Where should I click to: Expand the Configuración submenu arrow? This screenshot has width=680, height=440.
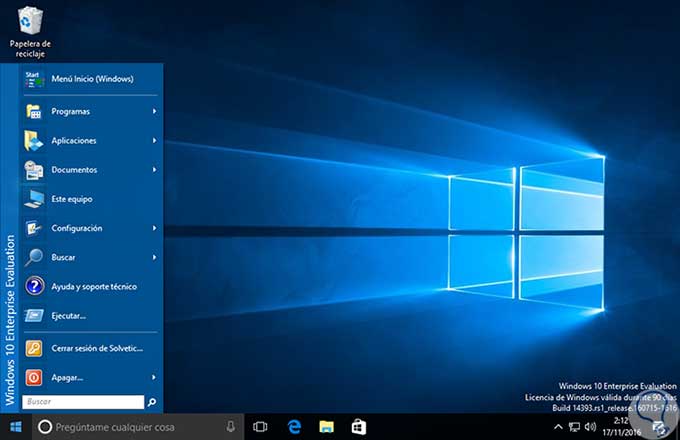pos(154,228)
